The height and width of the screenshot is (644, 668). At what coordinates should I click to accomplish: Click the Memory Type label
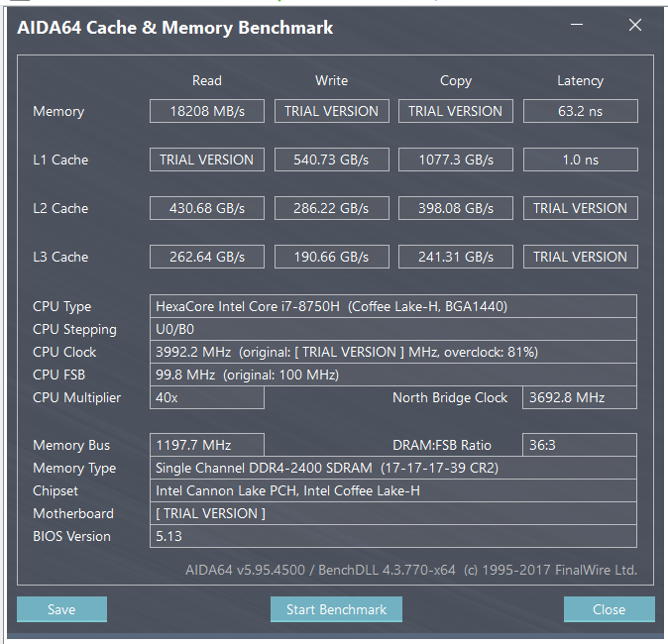pos(74,468)
